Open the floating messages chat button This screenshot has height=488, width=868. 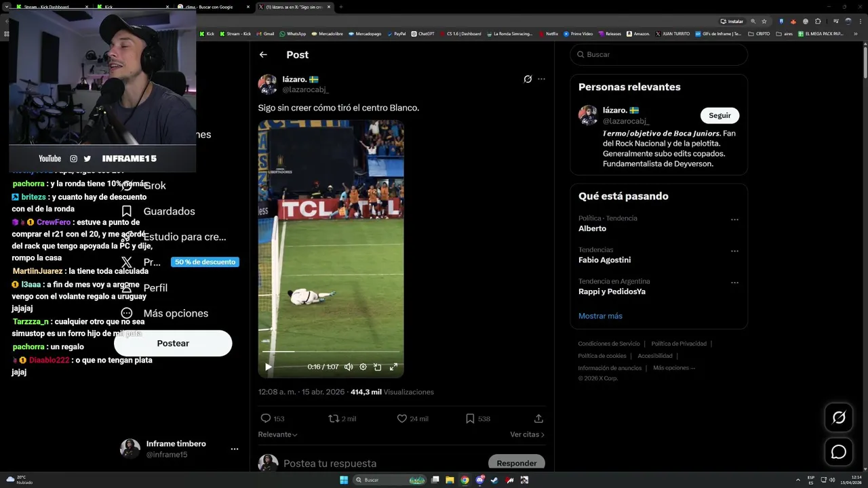point(839,452)
